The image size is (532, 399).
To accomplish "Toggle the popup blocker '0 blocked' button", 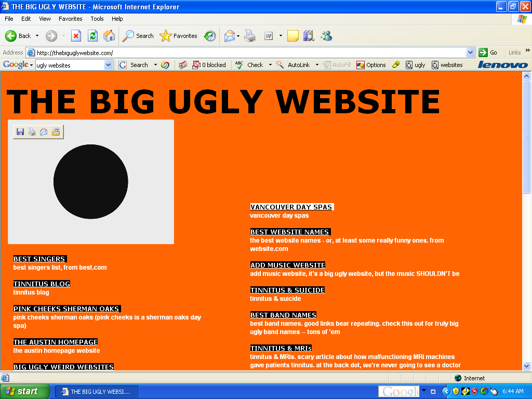I will 209,65.
